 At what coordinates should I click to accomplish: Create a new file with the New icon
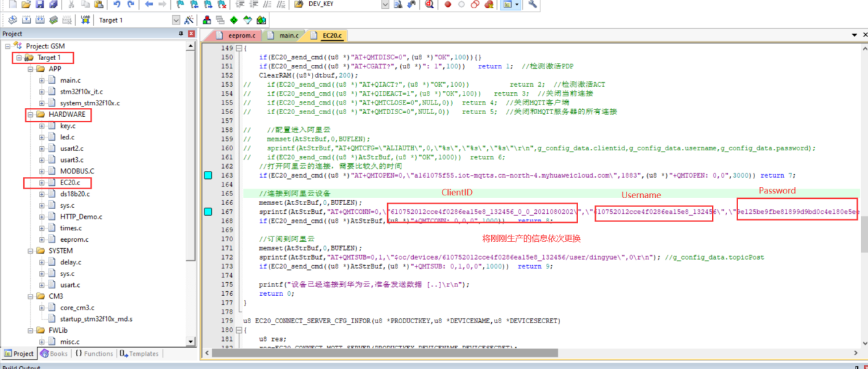pos(12,4)
